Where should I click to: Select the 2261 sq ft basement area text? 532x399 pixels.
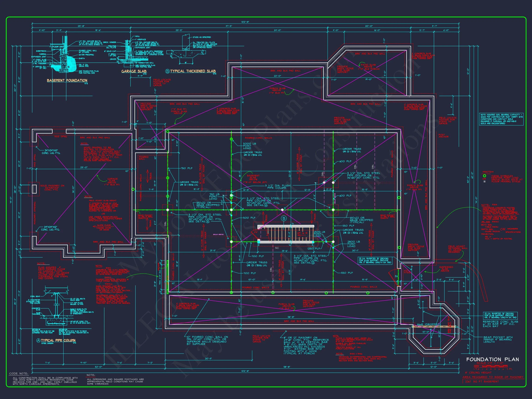[482, 381]
